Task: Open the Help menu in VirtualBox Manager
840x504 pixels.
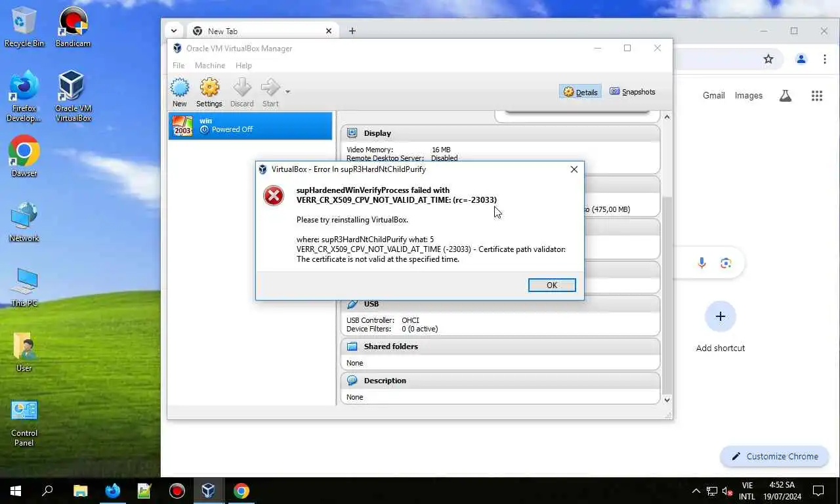Action: (243, 66)
